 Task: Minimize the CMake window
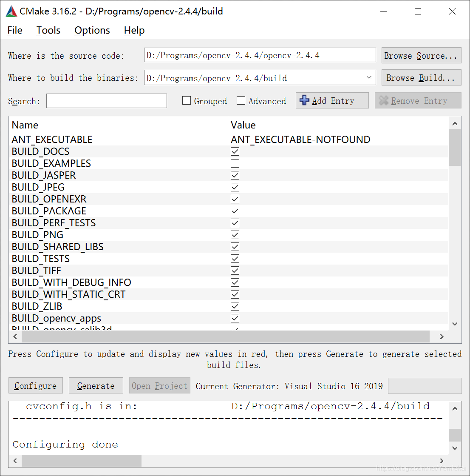pos(384,11)
